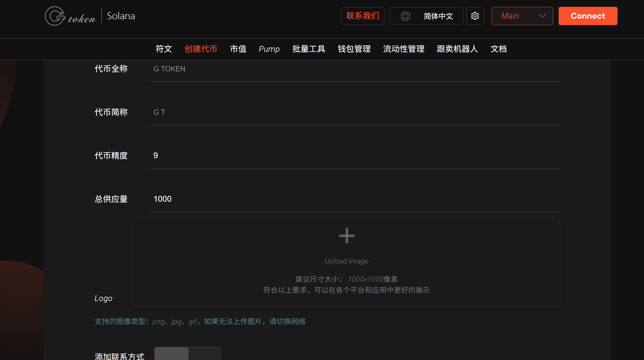Viewport: 644px width, 360px height.
Task: Click the 总供应量 label
Action: (x=111, y=199)
